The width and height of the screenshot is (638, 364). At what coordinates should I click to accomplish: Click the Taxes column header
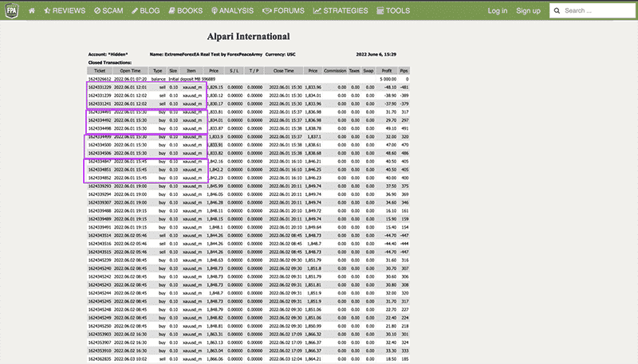(354, 71)
